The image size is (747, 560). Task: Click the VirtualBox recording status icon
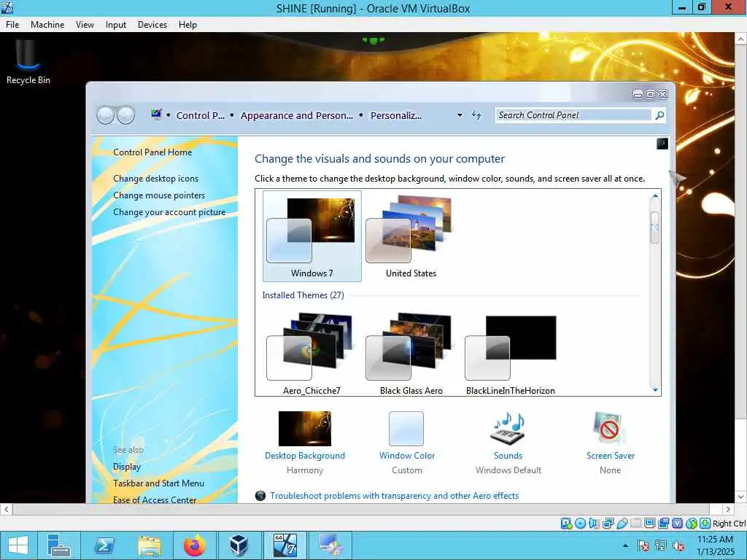pyautogui.click(x=663, y=524)
